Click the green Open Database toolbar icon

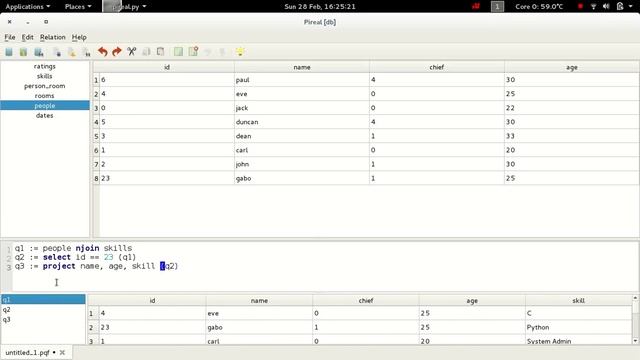pos(24,52)
